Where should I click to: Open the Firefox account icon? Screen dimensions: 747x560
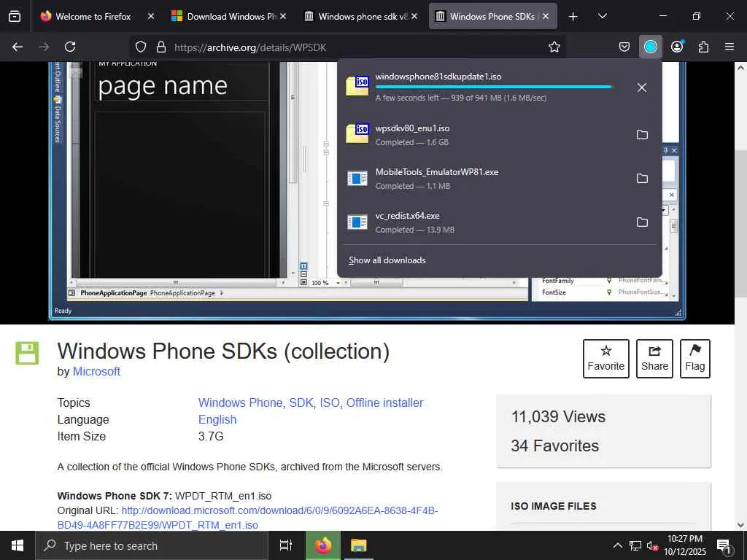pyautogui.click(x=677, y=47)
